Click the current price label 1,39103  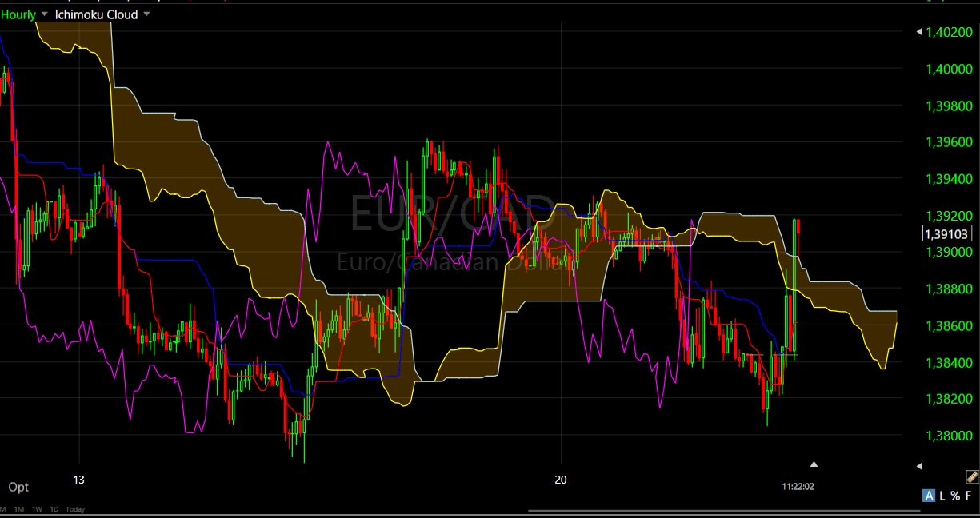click(949, 233)
